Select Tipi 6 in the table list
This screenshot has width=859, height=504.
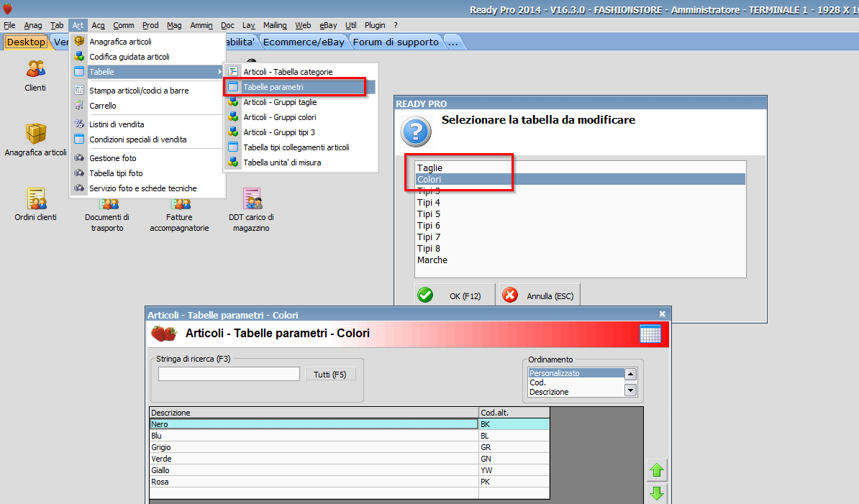(580, 226)
